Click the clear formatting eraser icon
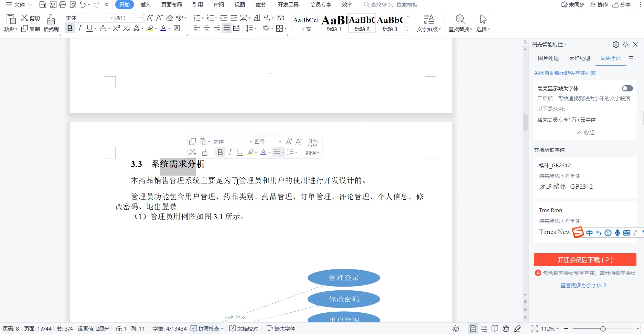 tap(170, 18)
